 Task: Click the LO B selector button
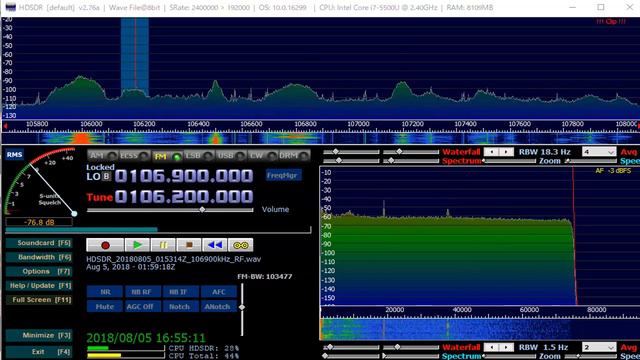point(106,176)
